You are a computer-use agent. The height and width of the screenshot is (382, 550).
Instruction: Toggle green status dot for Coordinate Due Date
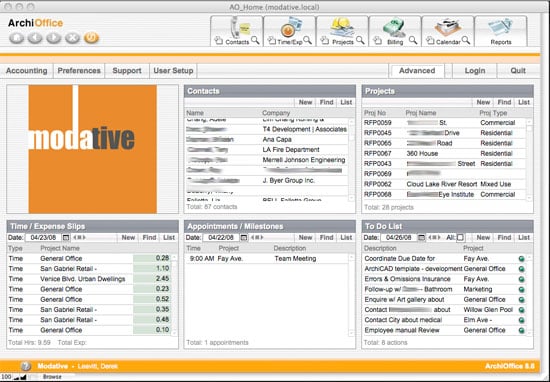(x=521, y=259)
